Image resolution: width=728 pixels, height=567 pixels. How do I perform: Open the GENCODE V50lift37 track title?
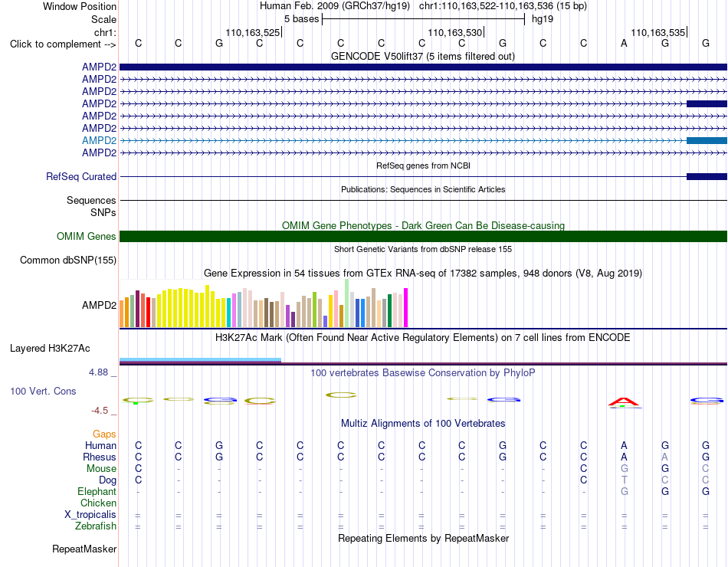(x=422, y=56)
